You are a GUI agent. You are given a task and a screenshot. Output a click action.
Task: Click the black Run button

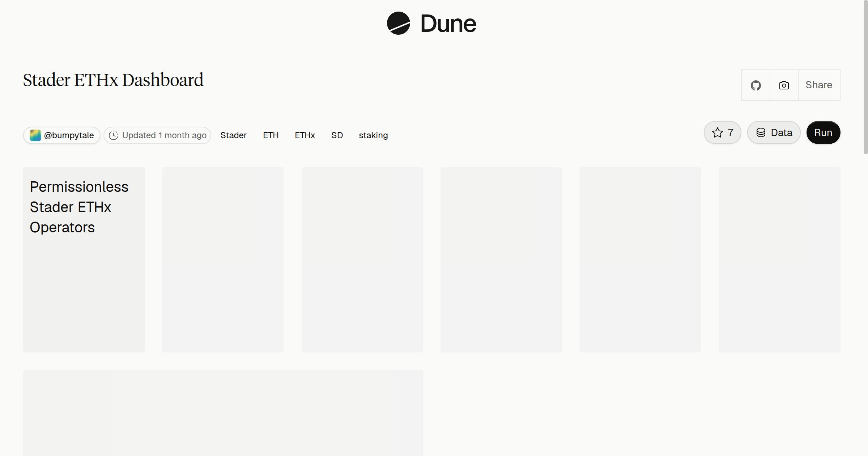coord(823,132)
